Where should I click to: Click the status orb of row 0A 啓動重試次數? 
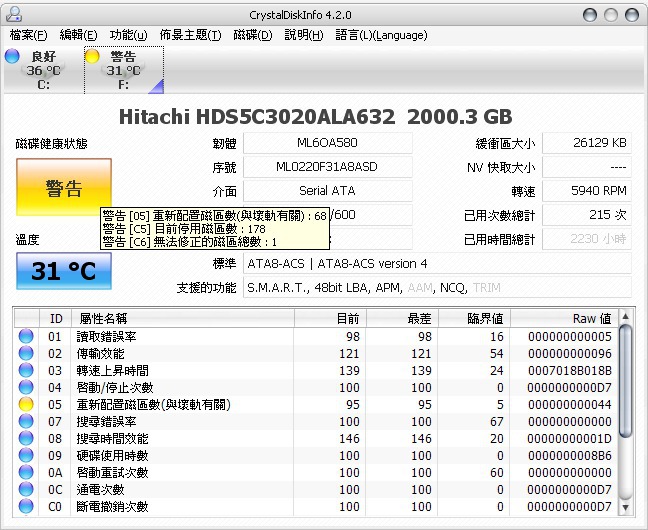pyautogui.click(x=26, y=472)
